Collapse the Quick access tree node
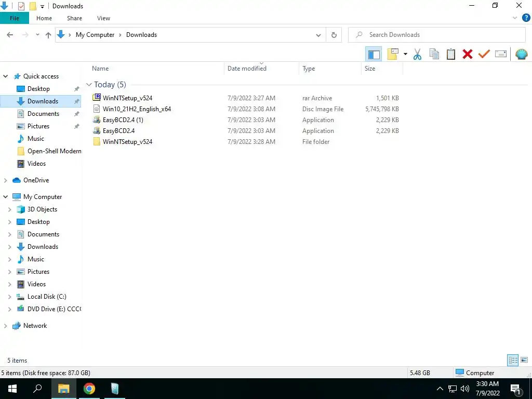 tap(5, 76)
